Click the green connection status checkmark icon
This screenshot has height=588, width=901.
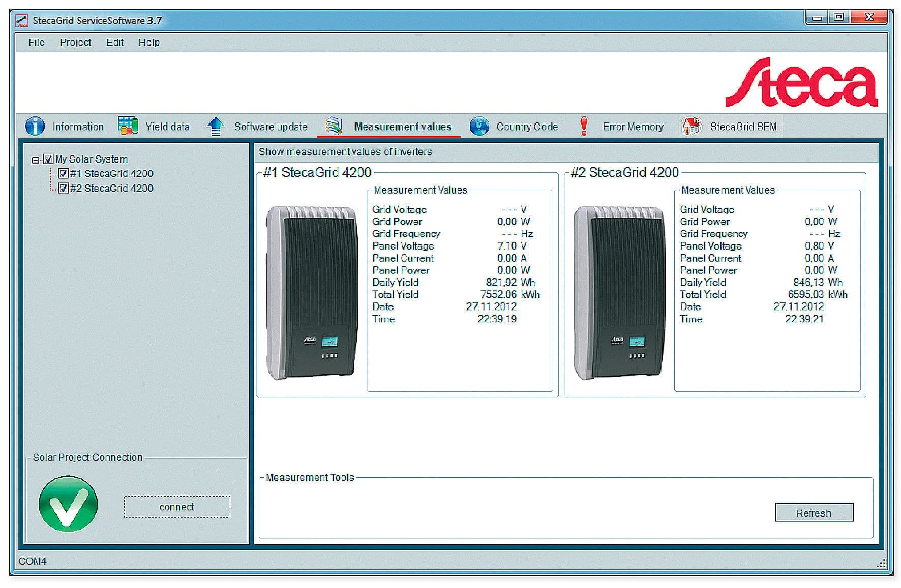(68, 504)
